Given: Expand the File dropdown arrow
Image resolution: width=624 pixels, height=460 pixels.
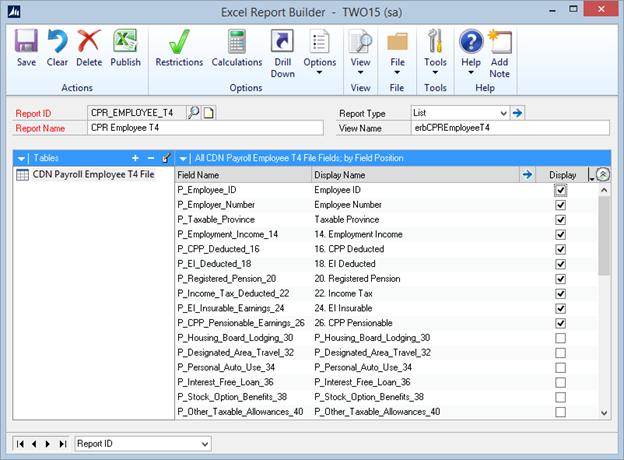Looking at the screenshot, I should 397,72.
